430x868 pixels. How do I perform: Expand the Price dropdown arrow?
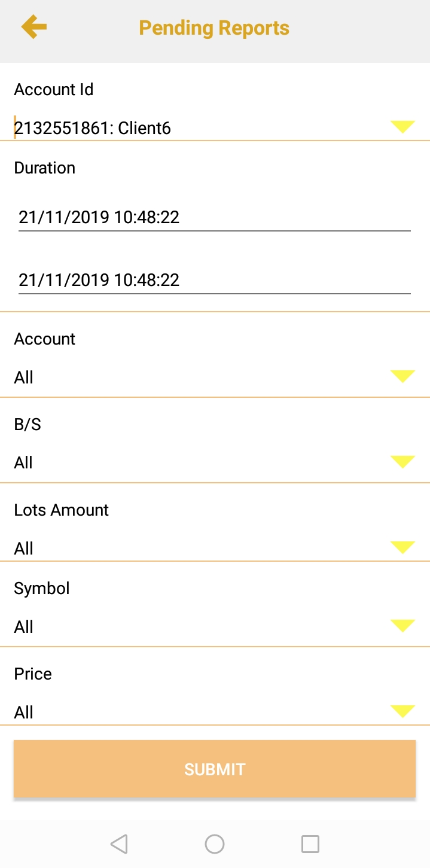click(x=402, y=711)
